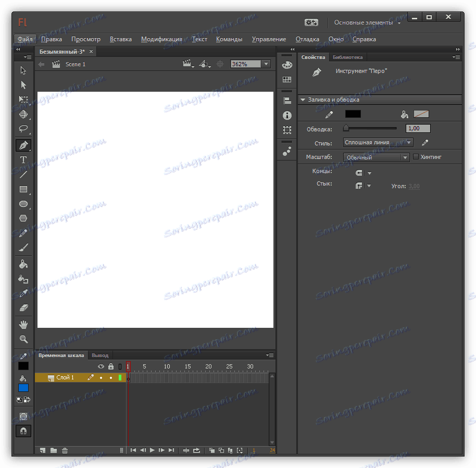Toggle lock dot for Слой 1
Screen dimensions: 476x468
[111, 378]
